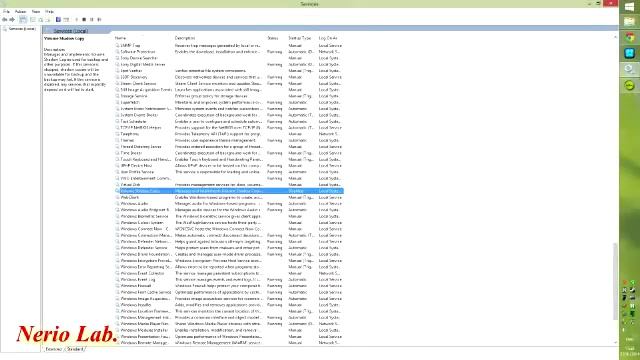Select the Windows Font Cache Service row
640x360 pixels.
pos(229,292)
